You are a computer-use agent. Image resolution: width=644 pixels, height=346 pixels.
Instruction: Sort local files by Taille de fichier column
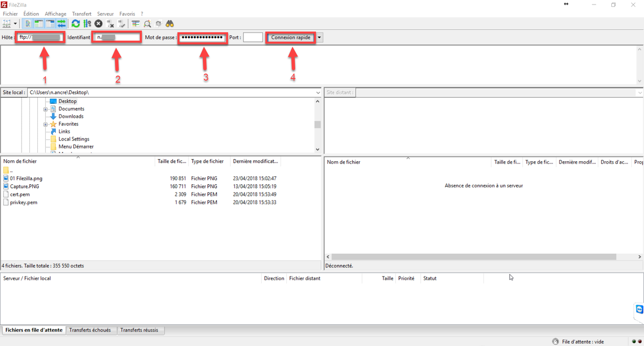[x=172, y=161]
